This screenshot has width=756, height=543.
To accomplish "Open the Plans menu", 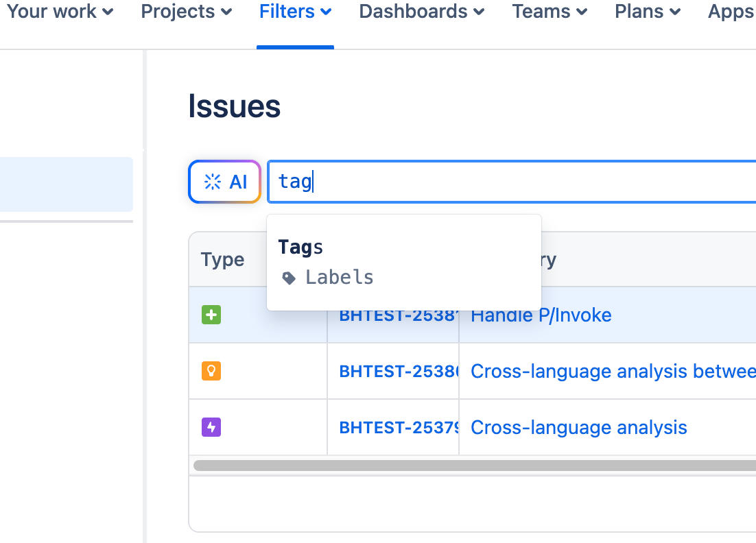I will click(647, 12).
